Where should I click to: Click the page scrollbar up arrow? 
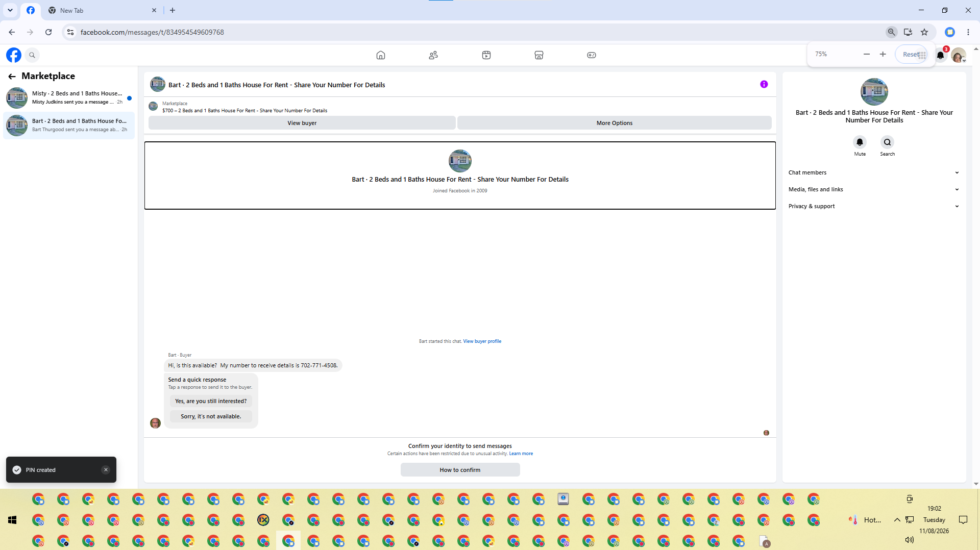pos(976,49)
